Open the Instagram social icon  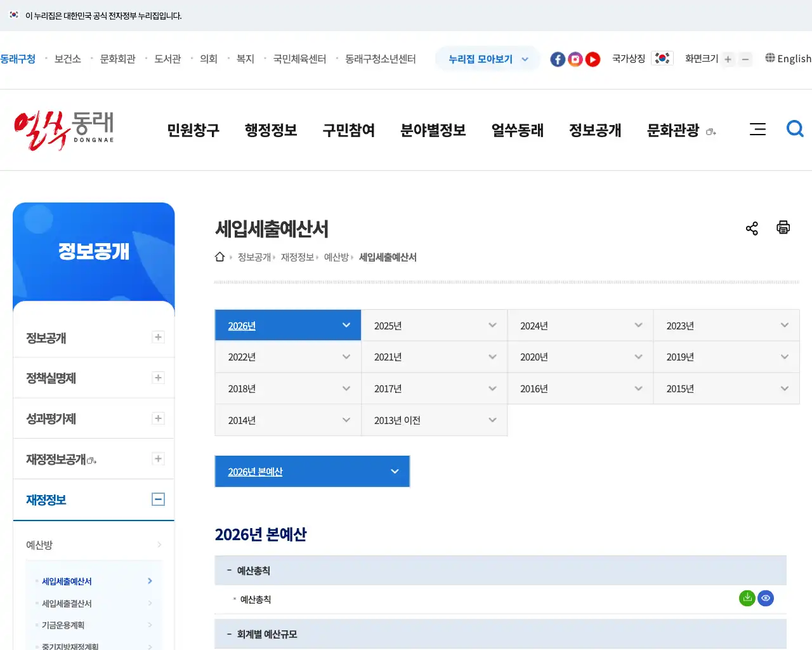coord(575,59)
